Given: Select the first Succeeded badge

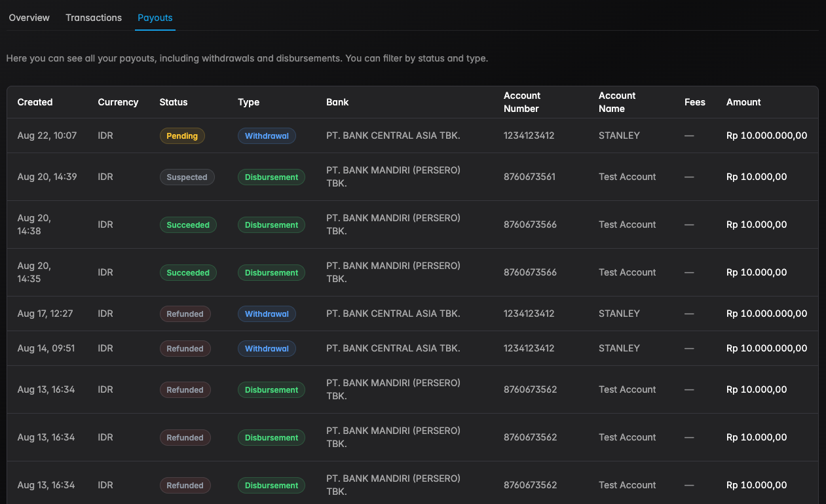Looking at the screenshot, I should click(x=188, y=225).
